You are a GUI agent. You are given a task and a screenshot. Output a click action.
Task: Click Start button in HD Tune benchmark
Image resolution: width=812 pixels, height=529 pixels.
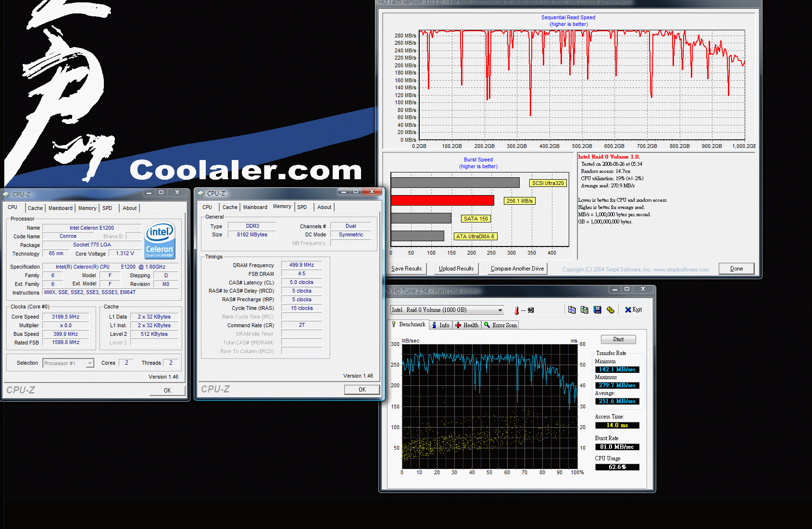point(618,339)
